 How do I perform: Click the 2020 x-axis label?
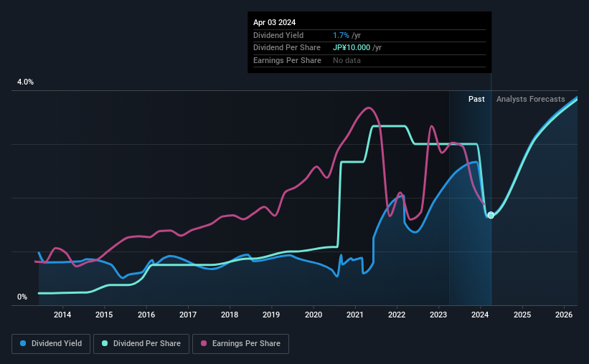[x=314, y=315]
